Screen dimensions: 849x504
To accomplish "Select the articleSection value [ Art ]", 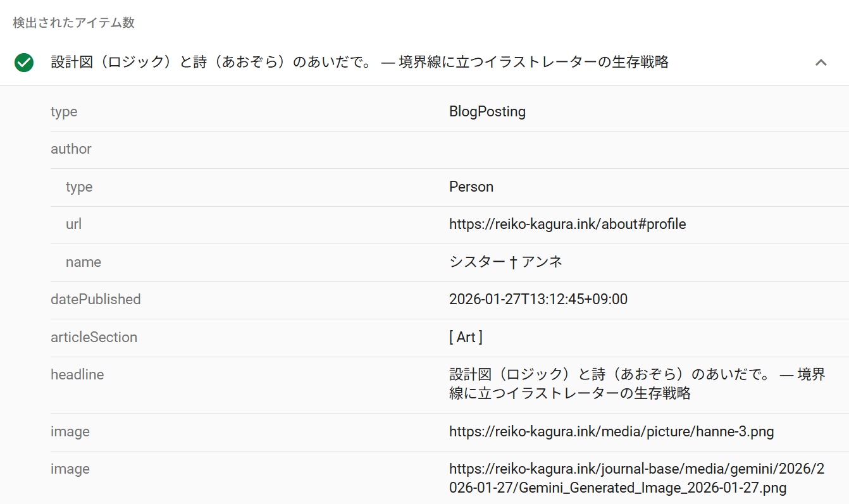I will pyautogui.click(x=466, y=336).
